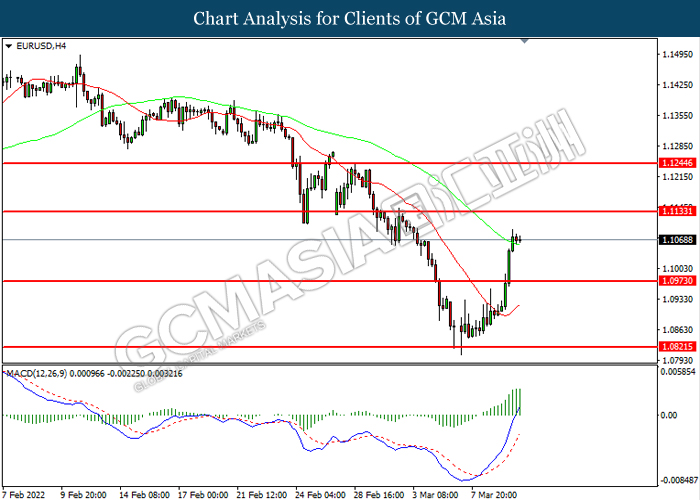Click the Chart Analysis for Clients title
Viewport: 700px width, 500px height.
pos(350,18)
